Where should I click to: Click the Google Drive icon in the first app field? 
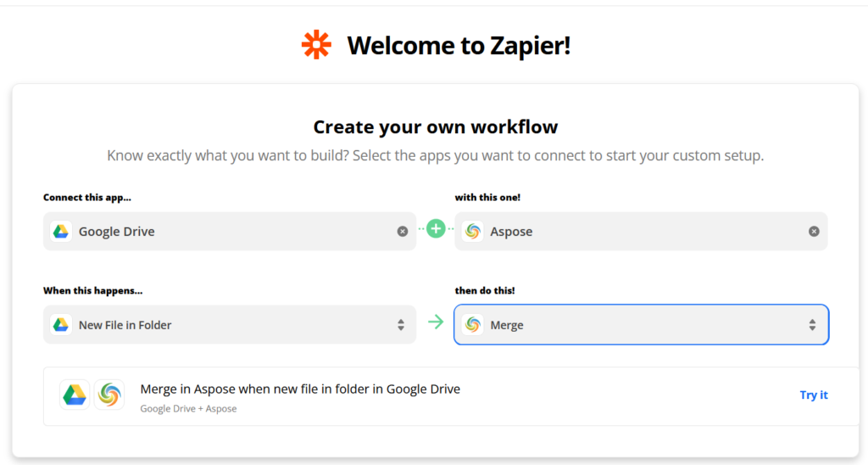(60, 232)
